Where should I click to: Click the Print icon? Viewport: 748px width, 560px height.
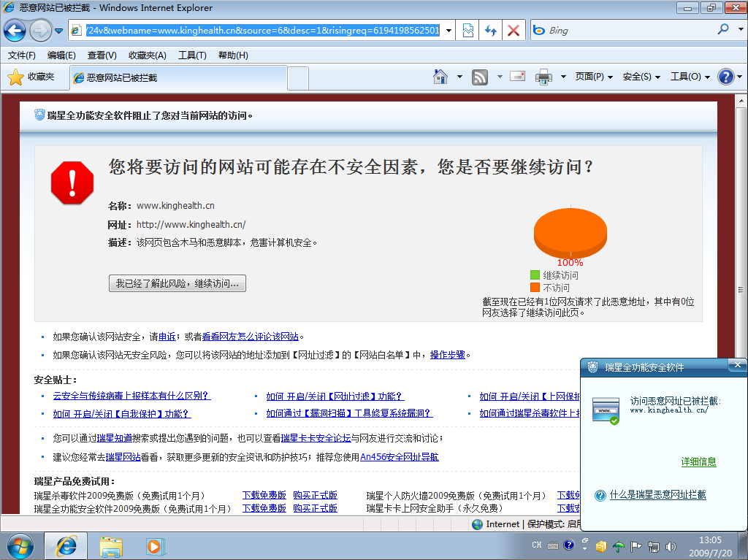[543, 77]
